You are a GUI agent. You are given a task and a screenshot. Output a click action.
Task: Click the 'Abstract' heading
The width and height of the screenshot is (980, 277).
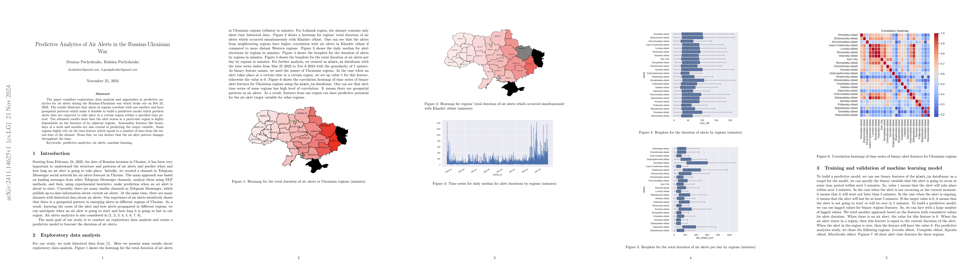pos(102,94)
